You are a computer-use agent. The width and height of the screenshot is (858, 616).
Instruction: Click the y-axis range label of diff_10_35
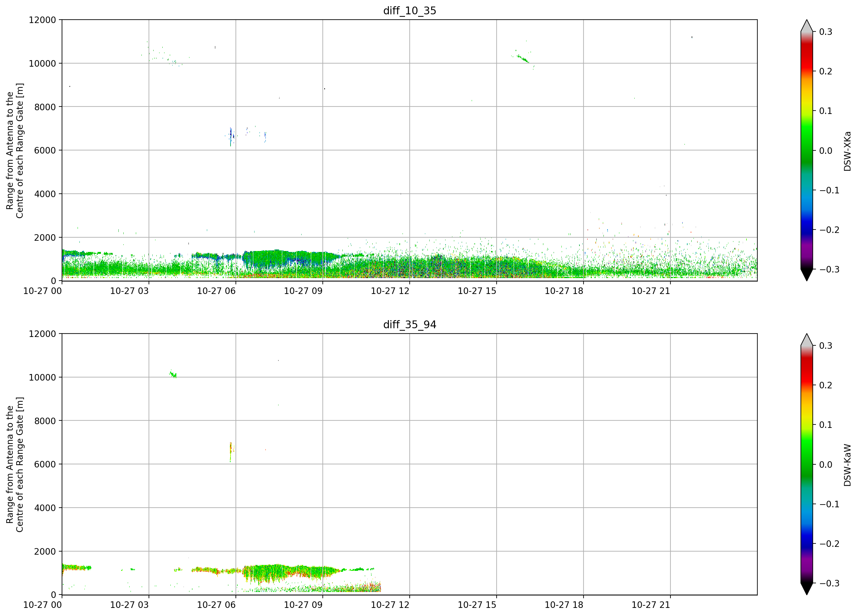[15, 150]
